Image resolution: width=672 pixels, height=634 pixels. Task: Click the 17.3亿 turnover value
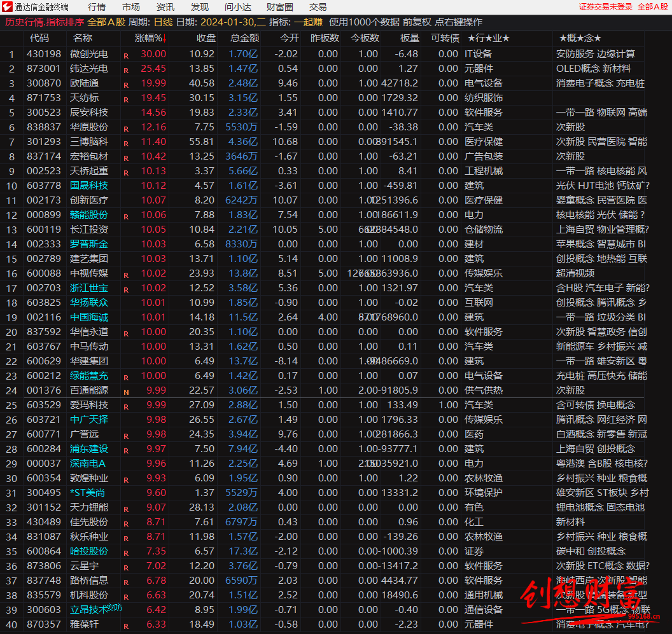243,551
